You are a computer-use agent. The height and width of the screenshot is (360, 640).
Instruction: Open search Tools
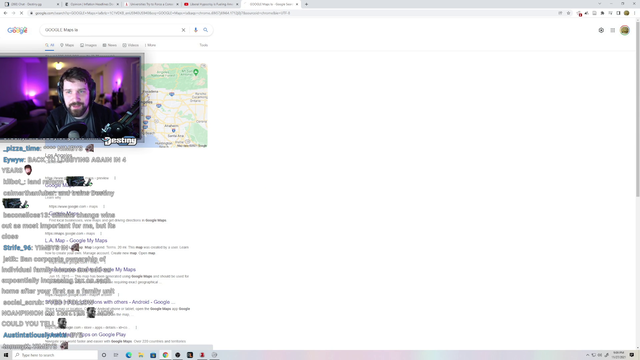click(x=204, y=45)
